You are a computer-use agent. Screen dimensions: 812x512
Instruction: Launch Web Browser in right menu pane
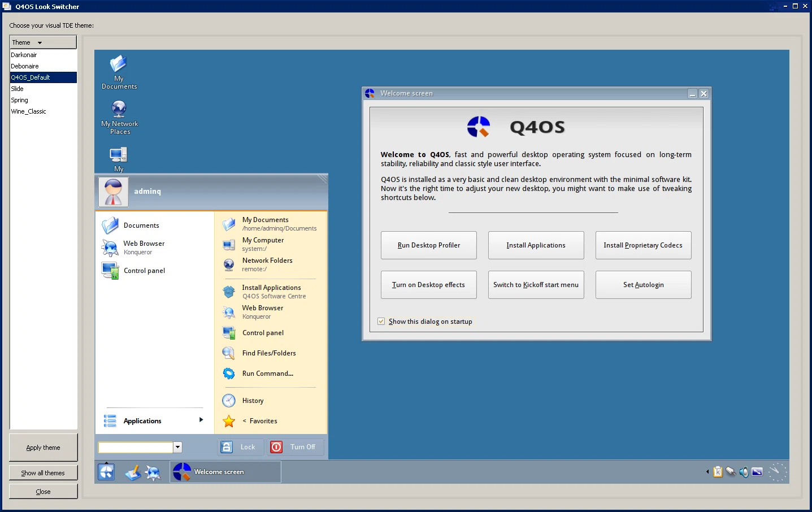click(271, 312)
